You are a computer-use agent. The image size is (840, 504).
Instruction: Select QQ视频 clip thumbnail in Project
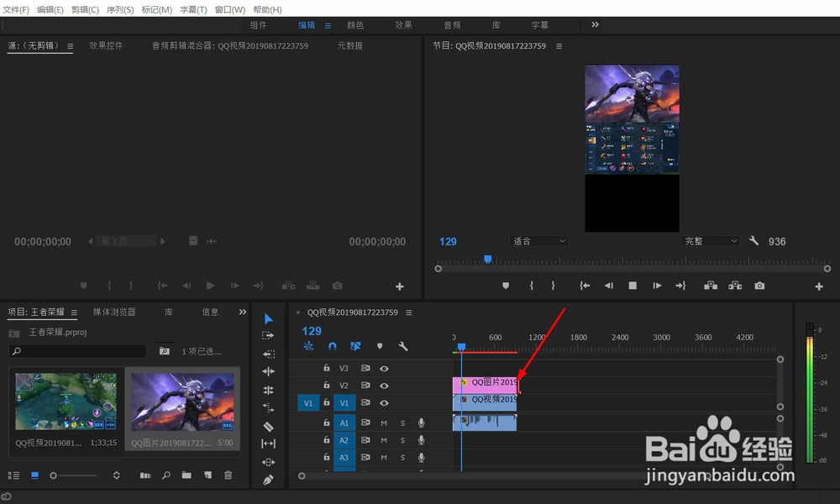(x=66, y=402)
